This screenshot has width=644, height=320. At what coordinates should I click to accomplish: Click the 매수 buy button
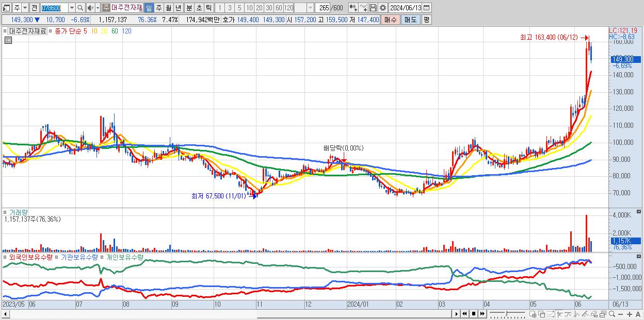(390, 20)
